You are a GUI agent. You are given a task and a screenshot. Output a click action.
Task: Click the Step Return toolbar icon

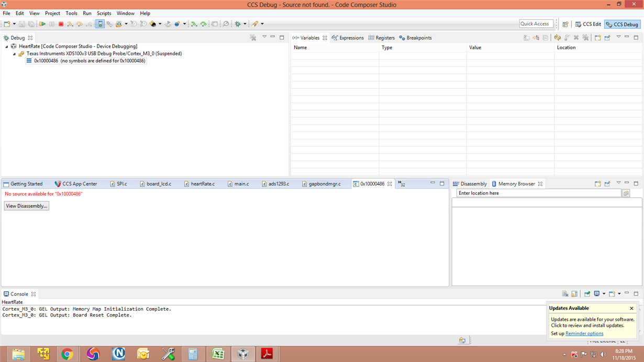point(89,24)
